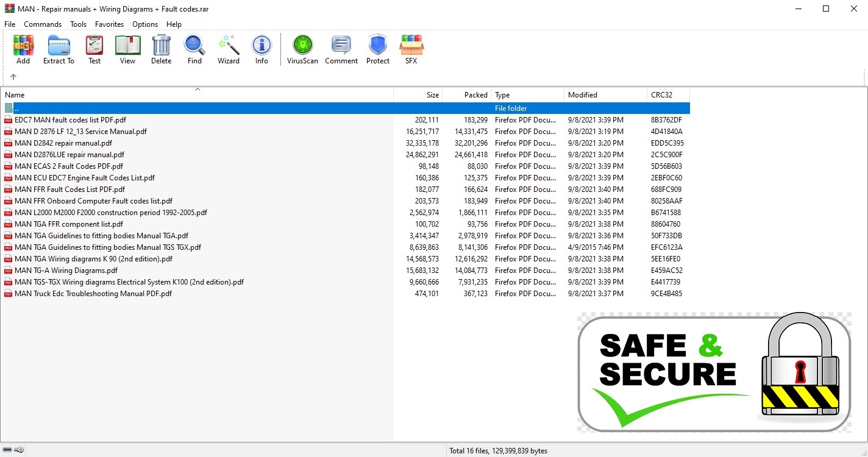Select MAN TGA Guidelines to fitting bodies Manual TGA.pdf
This screenshot has height=457, width=868.
click(101, 236)
